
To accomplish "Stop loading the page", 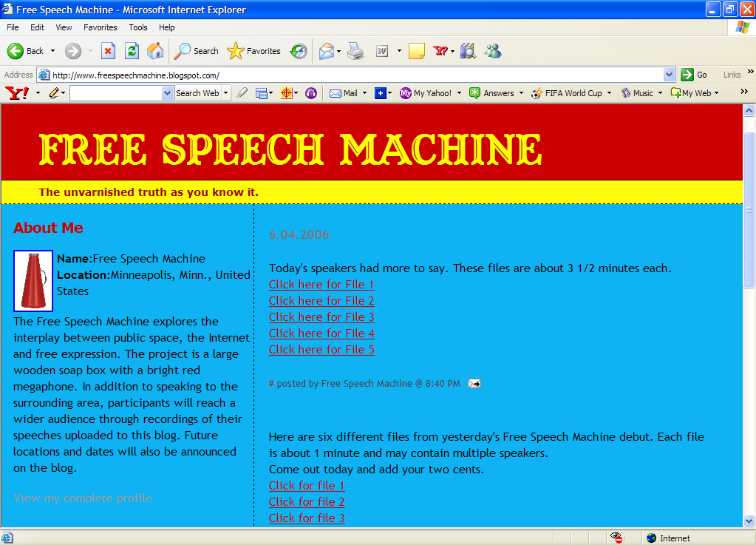I will [109, 50].
